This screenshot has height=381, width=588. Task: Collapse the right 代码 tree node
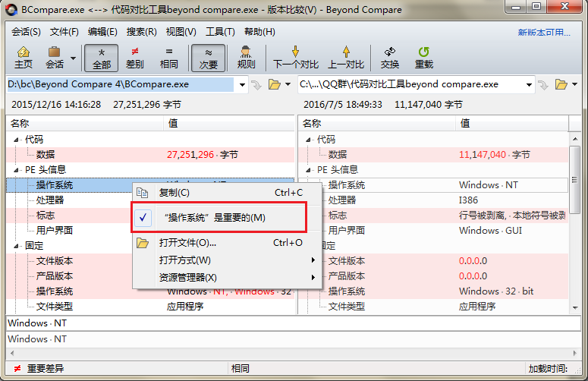pos(308,140)
